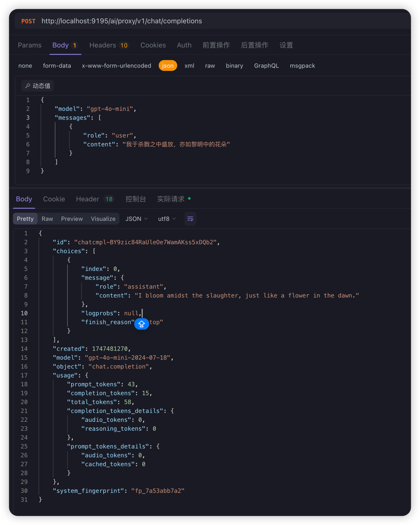Click the 动态值 magic wand button
420x525 pixels.
coord(38,86)
